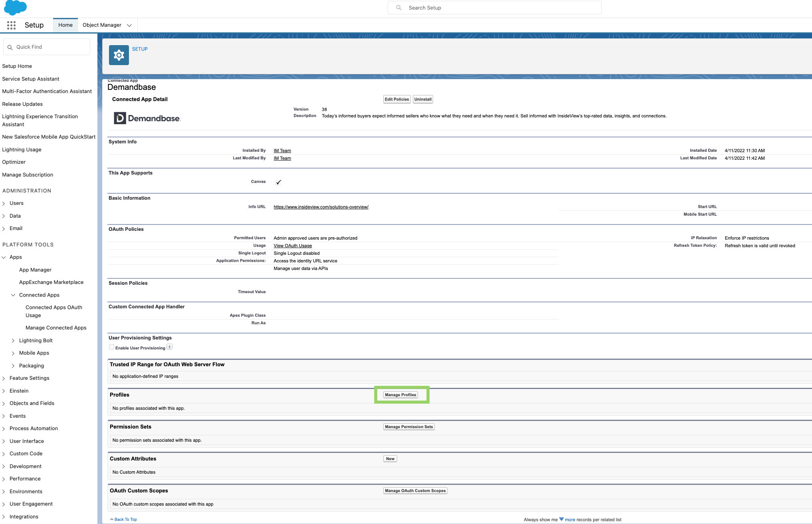Go to Release Updates
The height and width of the screenshot is (524, 812).
[22, 104]
